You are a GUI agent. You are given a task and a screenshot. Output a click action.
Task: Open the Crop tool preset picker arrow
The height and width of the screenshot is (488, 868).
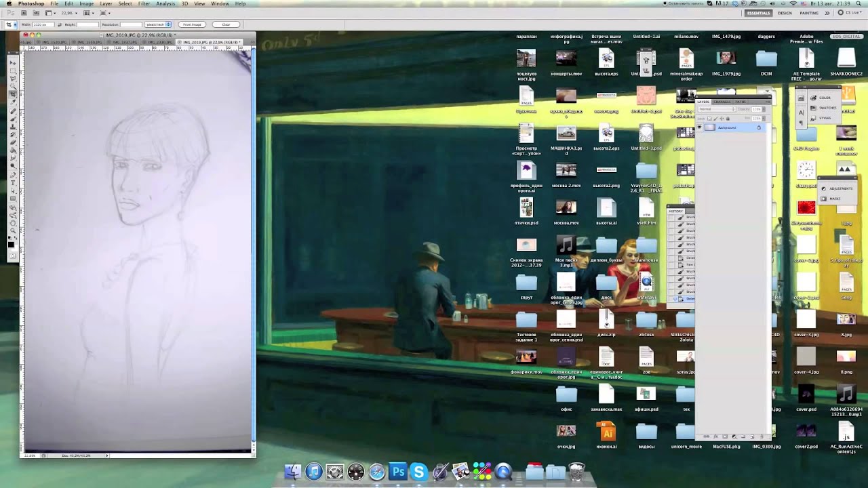pos(15,24)
